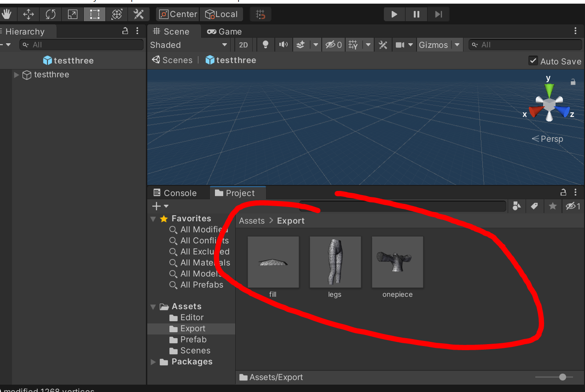Toggle pivot Center button
585x392 pixels.
[x=178, y=14]
